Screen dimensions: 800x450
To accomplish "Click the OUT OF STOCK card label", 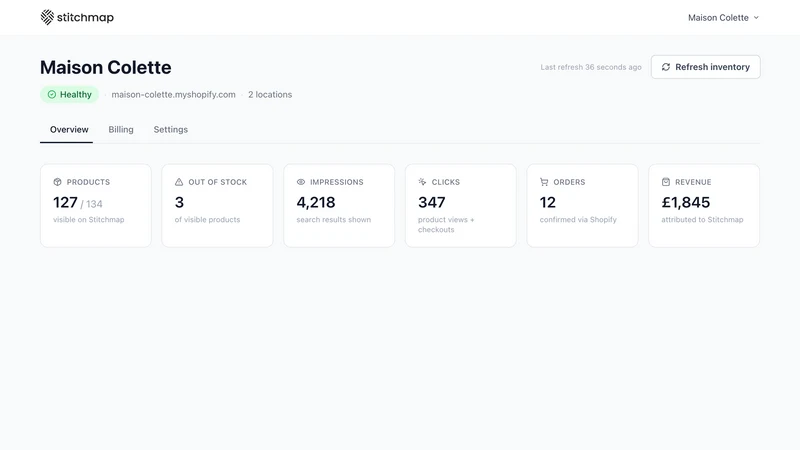I will click(217, 182).
